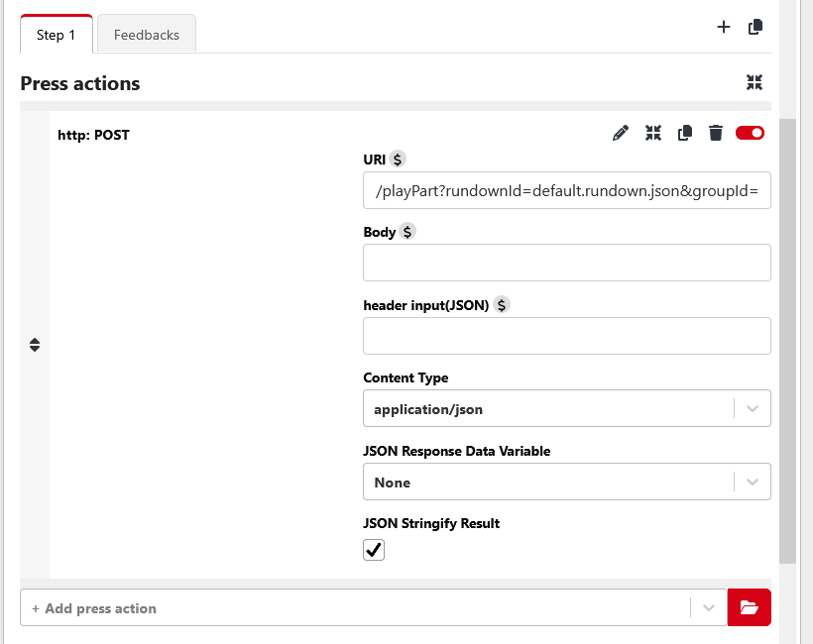Viewport: 813px width, 644px height.
Task: Click the vertical scrollbar thumb
Action: click(787, 341)
